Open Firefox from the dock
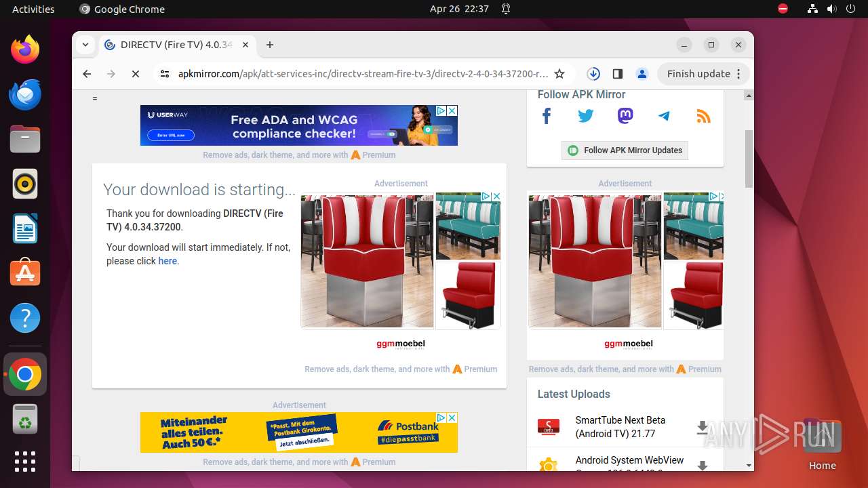This screenshot has height=488, width=868. coord(25,49)
